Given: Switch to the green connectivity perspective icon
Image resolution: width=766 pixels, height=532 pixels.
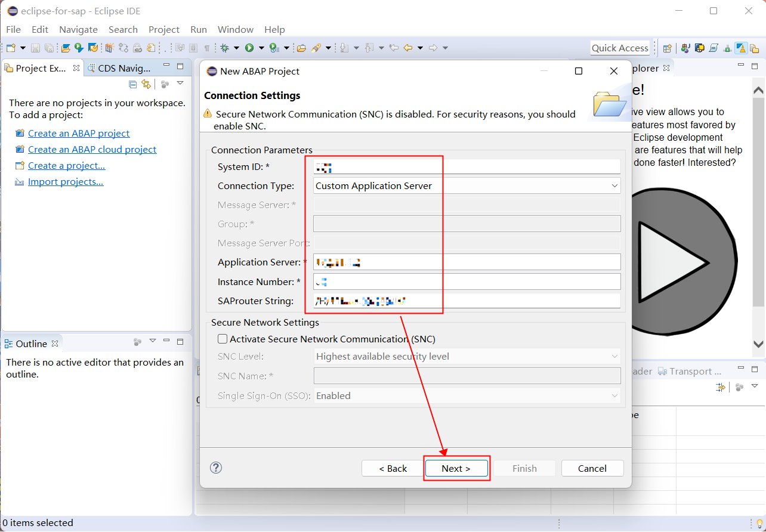Looking at the screenshot, I should pyautogui.click(x=727, y=48).
